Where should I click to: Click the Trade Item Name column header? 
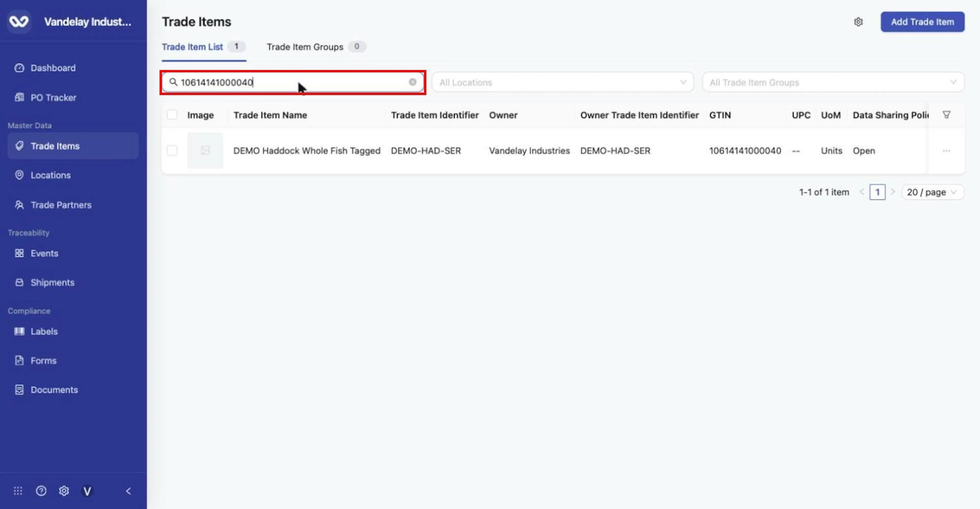click(x=270, y=115)
